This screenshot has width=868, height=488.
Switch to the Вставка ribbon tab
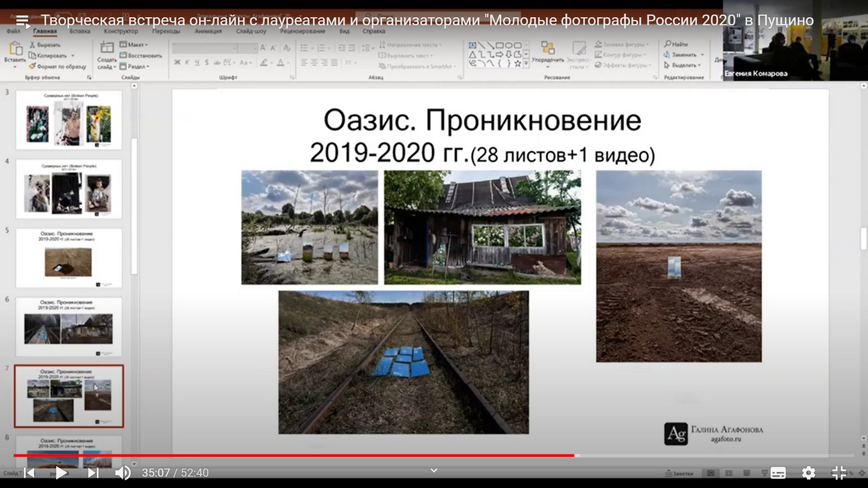pyautogui.click(x=79, y=31)
